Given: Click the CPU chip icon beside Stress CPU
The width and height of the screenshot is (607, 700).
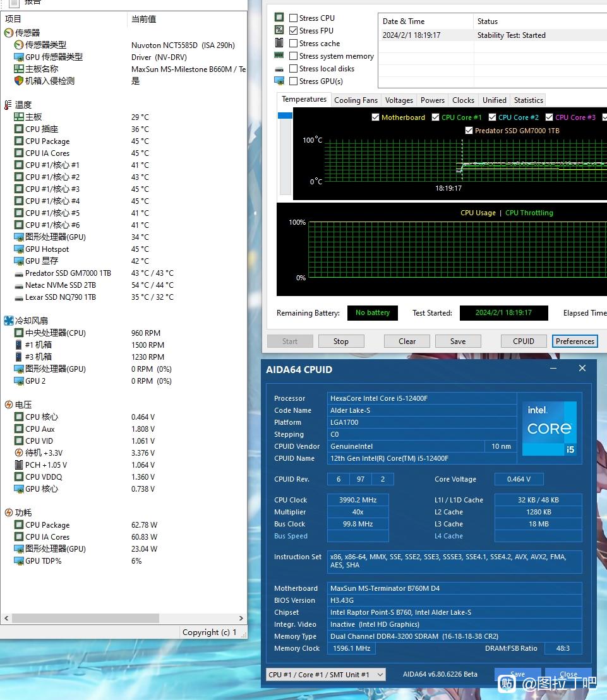Looking at the screenshot, I should click(x=279, y=18).
